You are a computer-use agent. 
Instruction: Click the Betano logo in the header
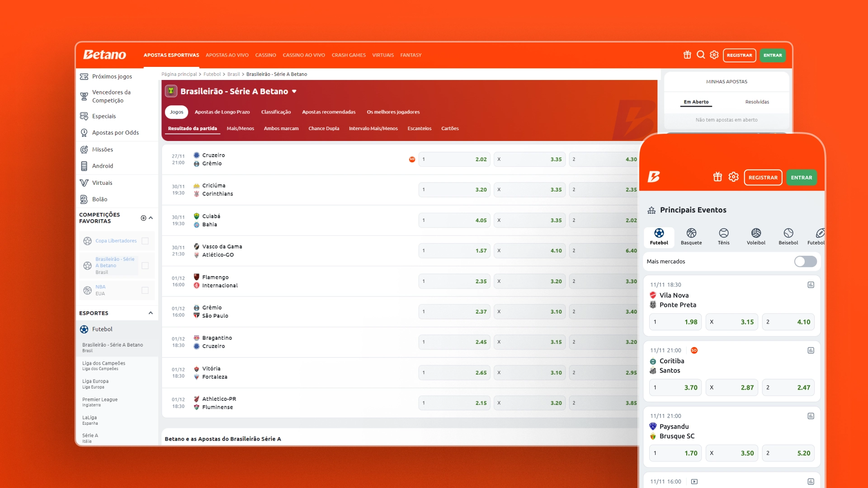click(104, 55)
